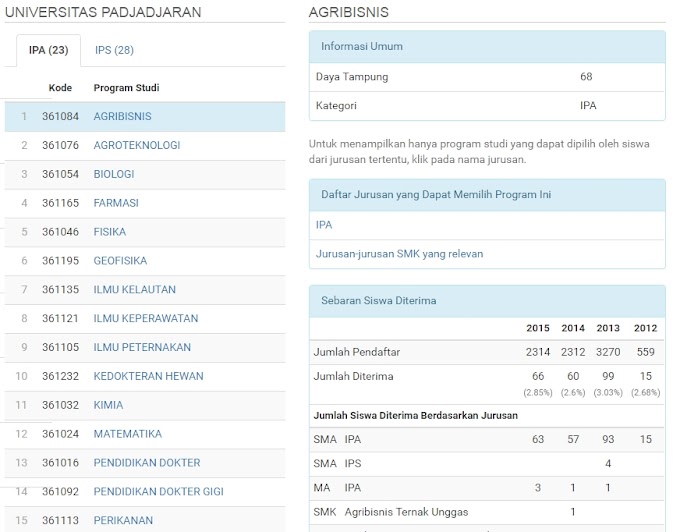
Task: Click code 361135 in the list
Action: (x=60, y=290)
